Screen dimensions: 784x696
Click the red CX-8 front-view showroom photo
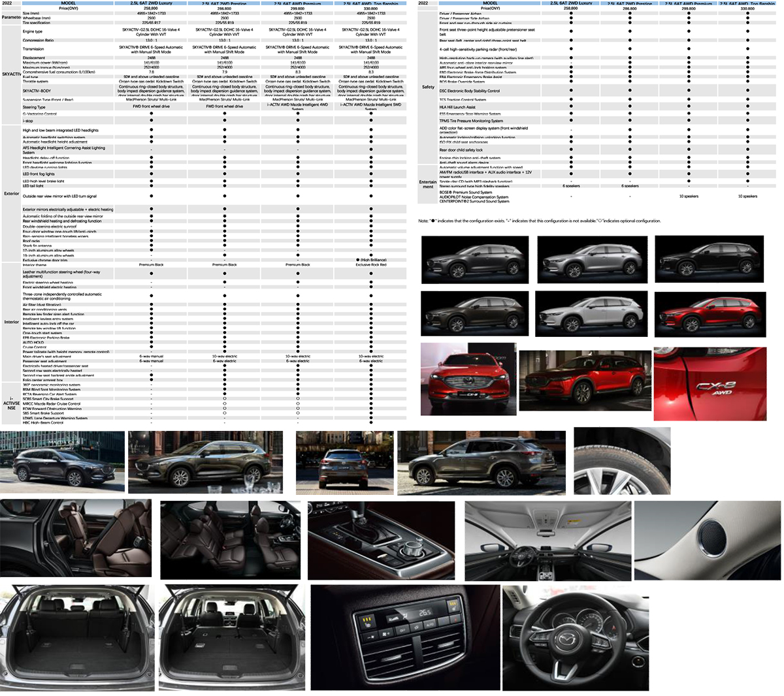[x=468, y=379]
